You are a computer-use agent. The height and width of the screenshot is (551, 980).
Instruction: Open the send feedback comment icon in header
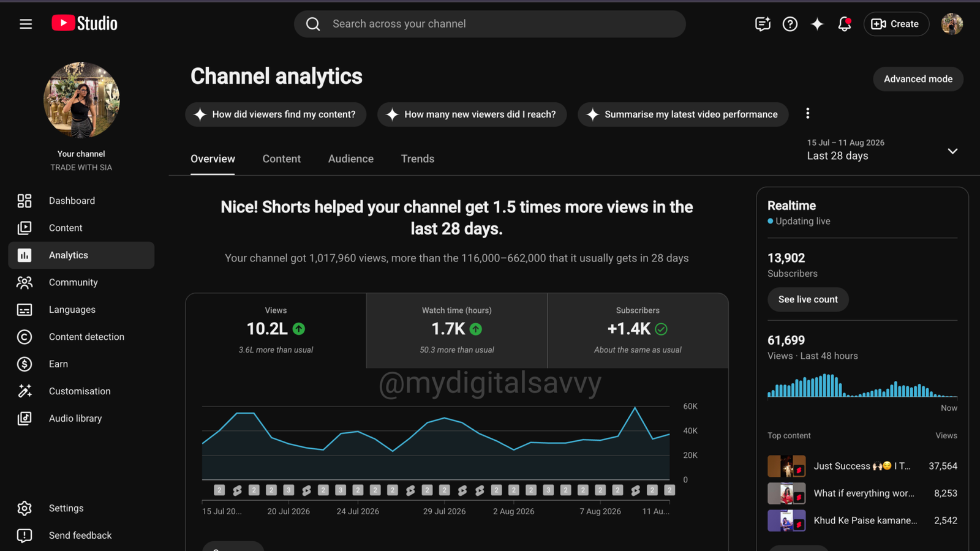[763, 24]
